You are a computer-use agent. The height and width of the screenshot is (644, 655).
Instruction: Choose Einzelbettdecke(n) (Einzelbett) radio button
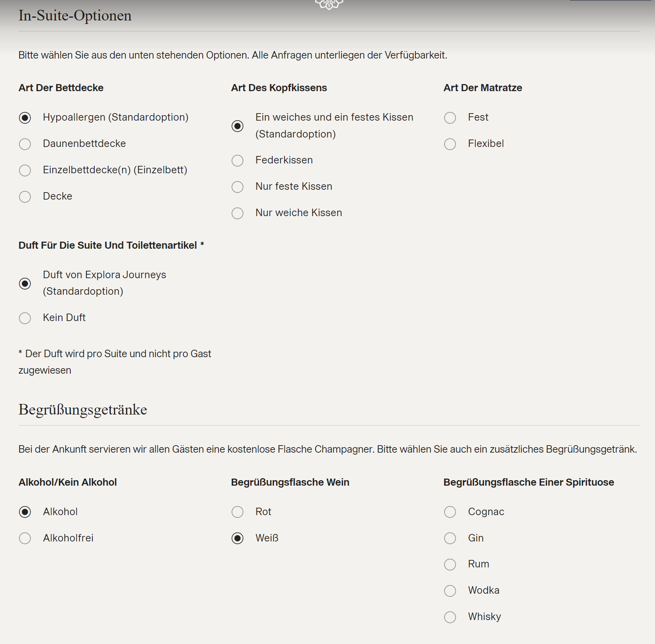pos(25,171)
